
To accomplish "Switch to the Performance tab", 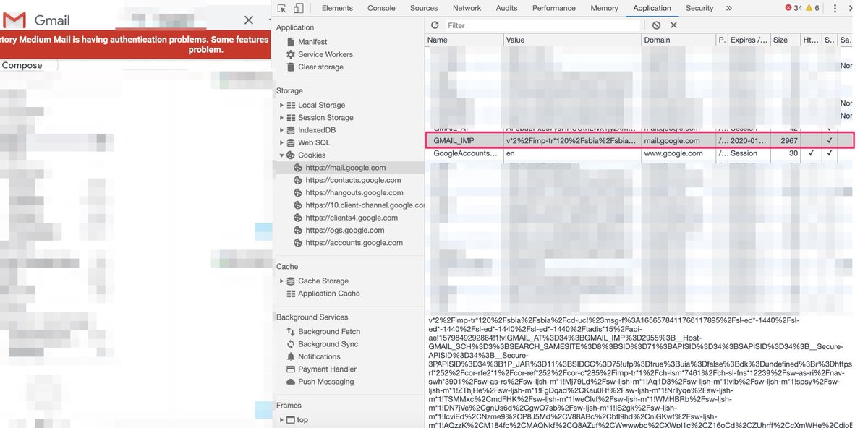I will click(555, 8).
